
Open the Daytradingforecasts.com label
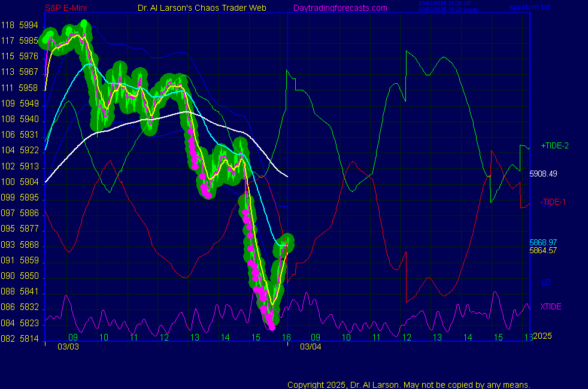point(340,8)
